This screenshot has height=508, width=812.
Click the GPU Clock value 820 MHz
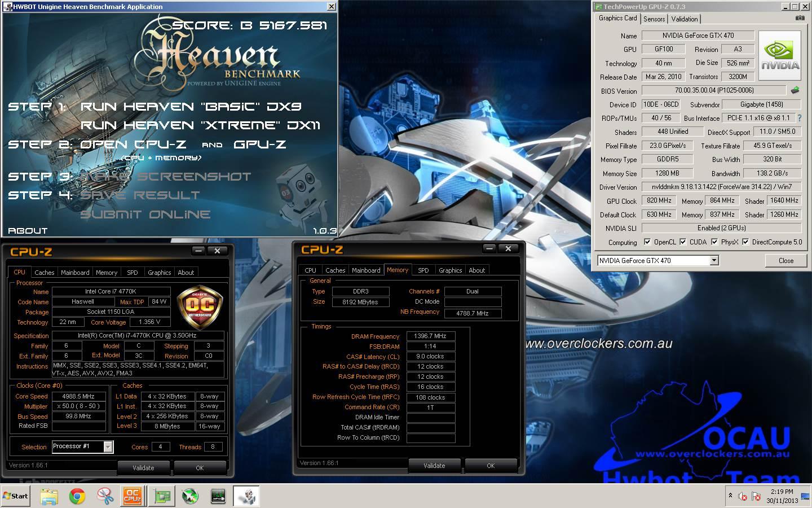(x=659, y=200)
